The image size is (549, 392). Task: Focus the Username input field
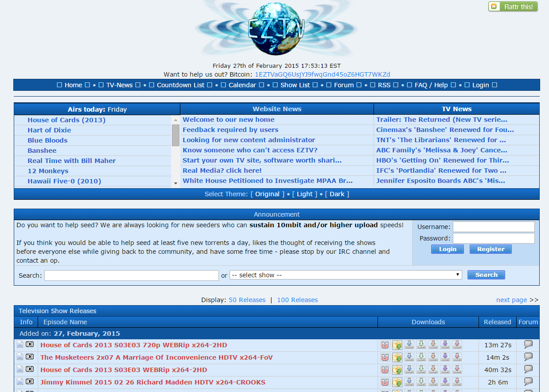[494, 227]
